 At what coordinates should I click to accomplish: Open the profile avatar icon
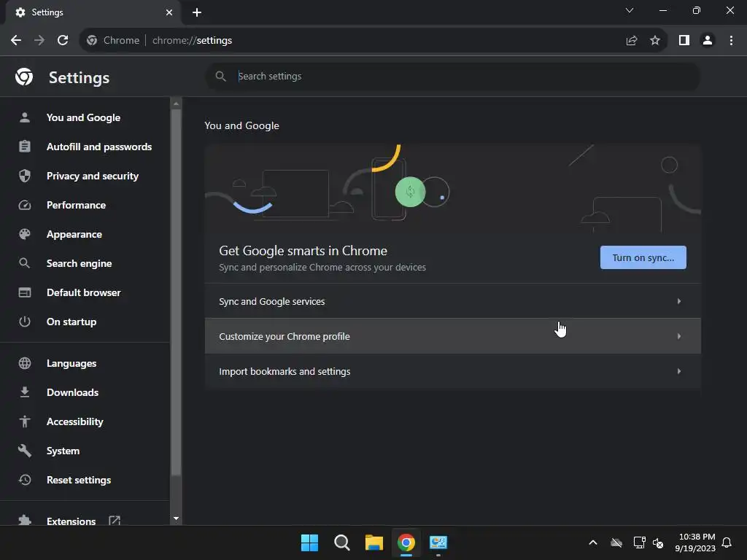click(708, 41)
